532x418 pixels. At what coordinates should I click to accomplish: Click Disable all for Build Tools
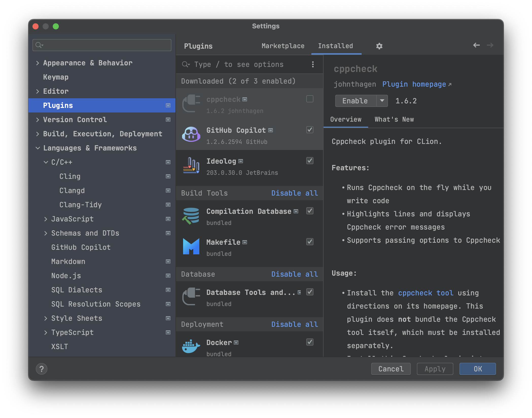(x=294, y=193)
